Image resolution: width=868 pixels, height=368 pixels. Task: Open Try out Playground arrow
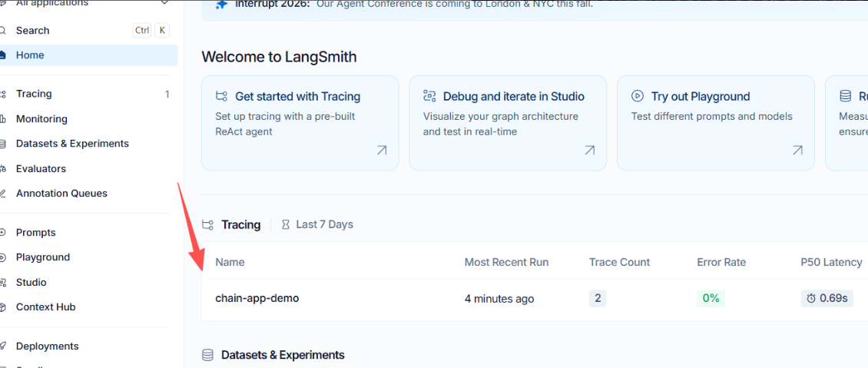coord(797,150)
